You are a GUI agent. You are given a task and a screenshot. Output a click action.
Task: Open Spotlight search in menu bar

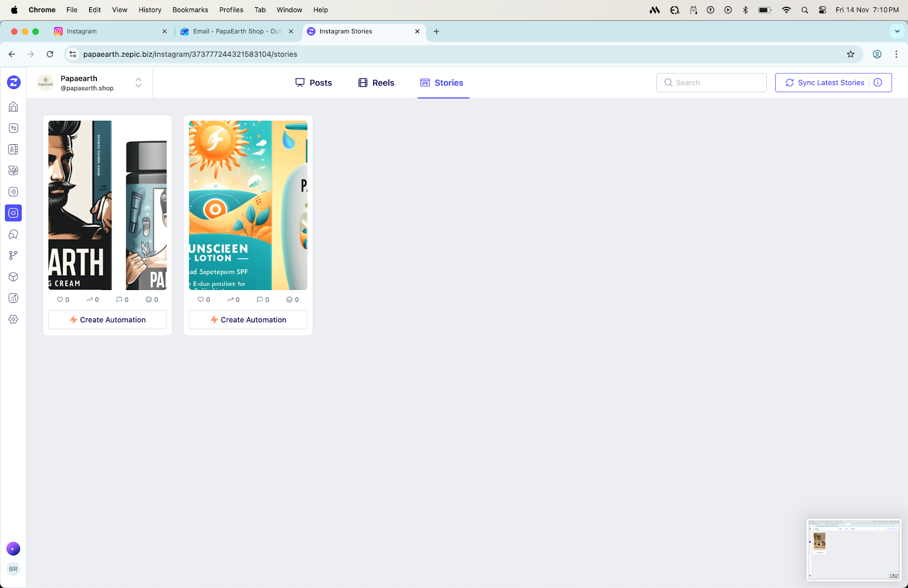click(805, 10)
